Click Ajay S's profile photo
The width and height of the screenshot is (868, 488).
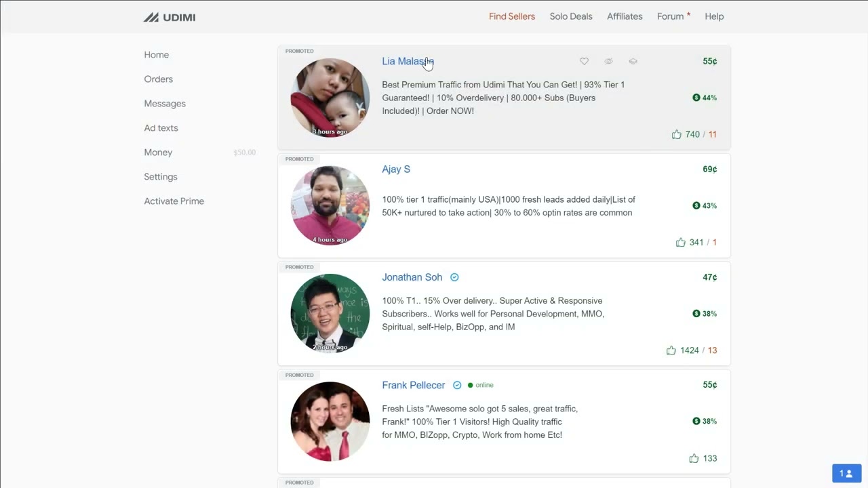click(x=330, y=205)
